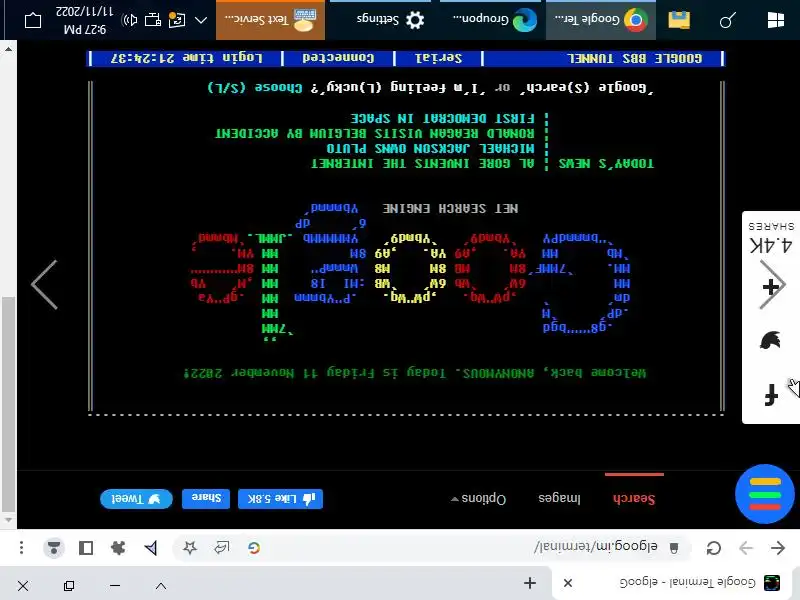Viewport: 800px width, 600px height.
Task: Open the Text Servic... taskbar item
Action: click(270, 20)
